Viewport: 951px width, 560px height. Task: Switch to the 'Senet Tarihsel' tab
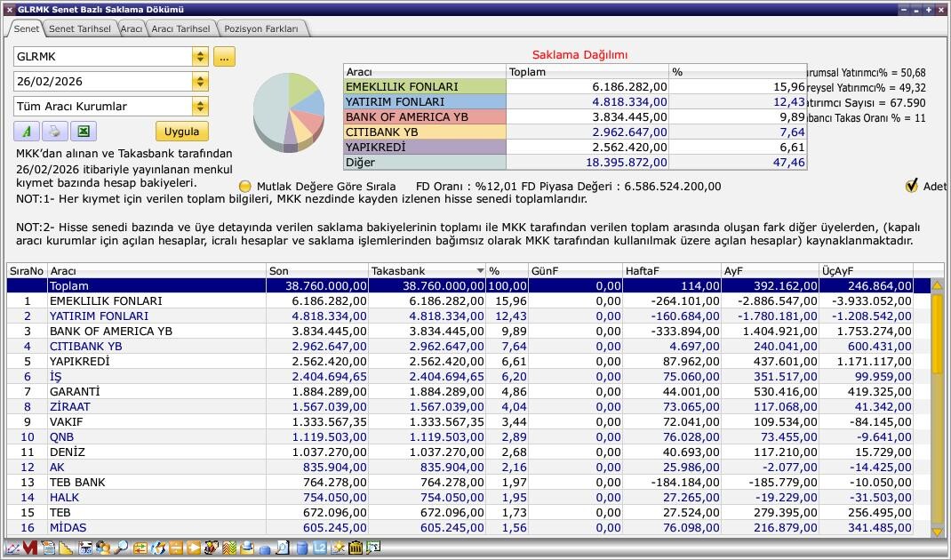point(79,28)
